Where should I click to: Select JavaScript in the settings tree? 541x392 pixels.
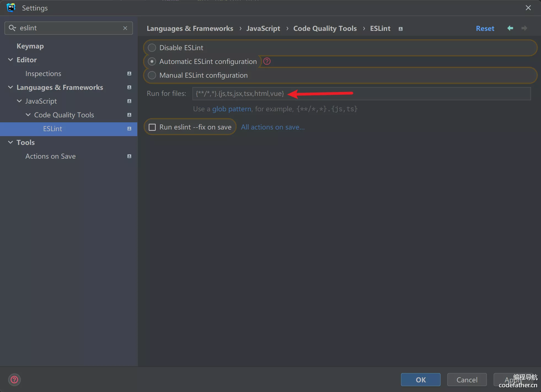(x=41, y=101)
